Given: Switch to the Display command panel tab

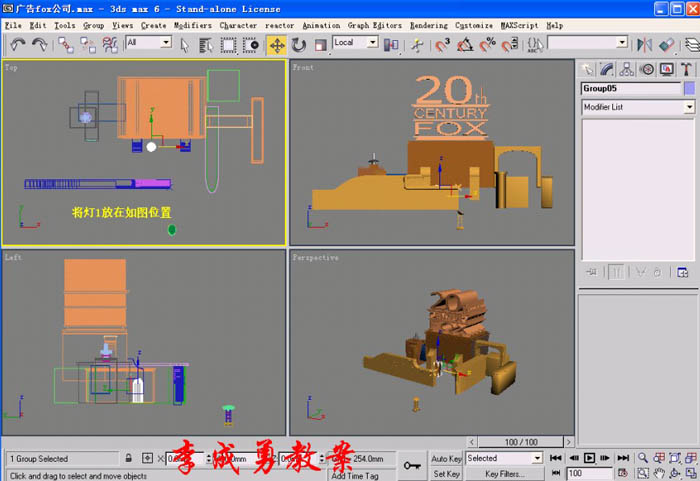Looking at the screenshot, I should (x=667, y=69).
